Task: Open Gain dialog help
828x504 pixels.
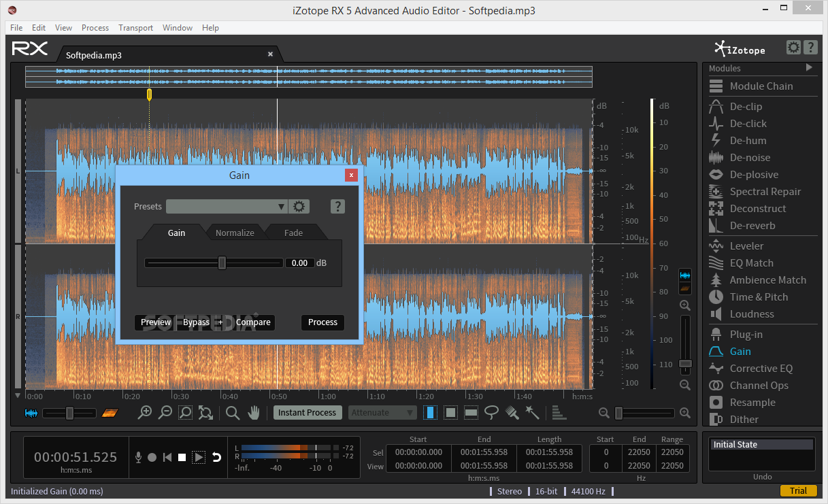Action: point(337,207)
